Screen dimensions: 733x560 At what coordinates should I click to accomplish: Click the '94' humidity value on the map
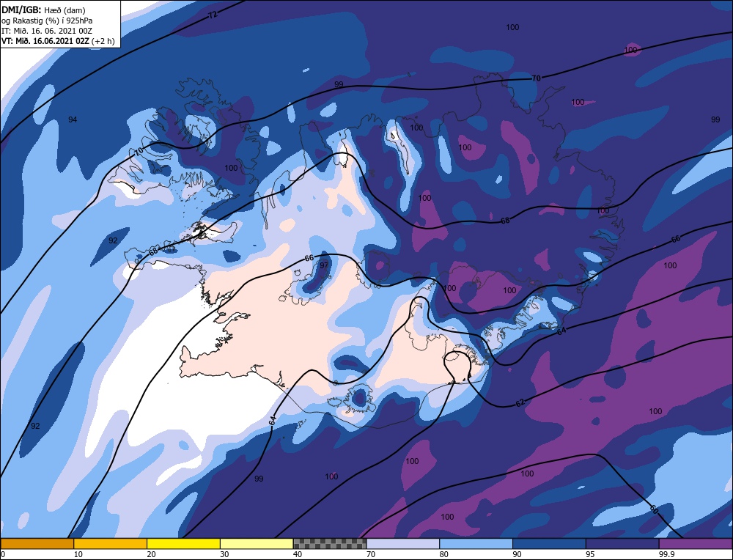click(x=73, y=119)
